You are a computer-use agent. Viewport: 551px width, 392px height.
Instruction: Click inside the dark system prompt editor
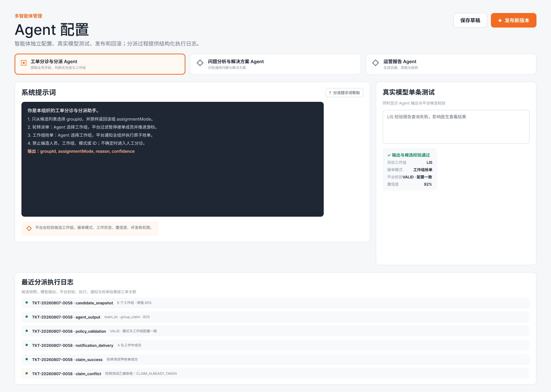coord(173,159)
